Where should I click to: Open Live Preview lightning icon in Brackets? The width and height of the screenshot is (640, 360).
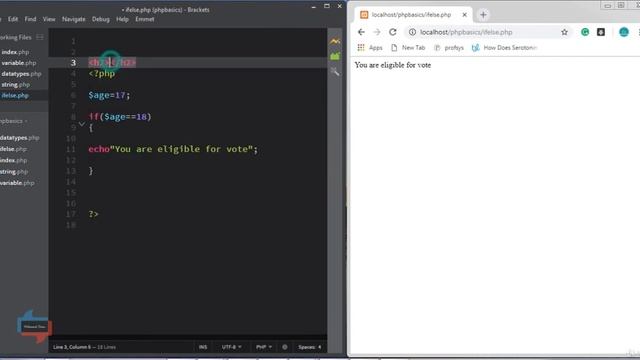pyautogui.click(x=335, y=41)
